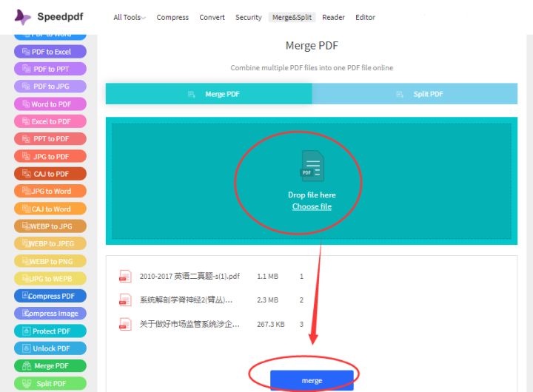Select WEBP to PNG sidebar button
This screenshot has width=533, height=392.
(50, 261)
